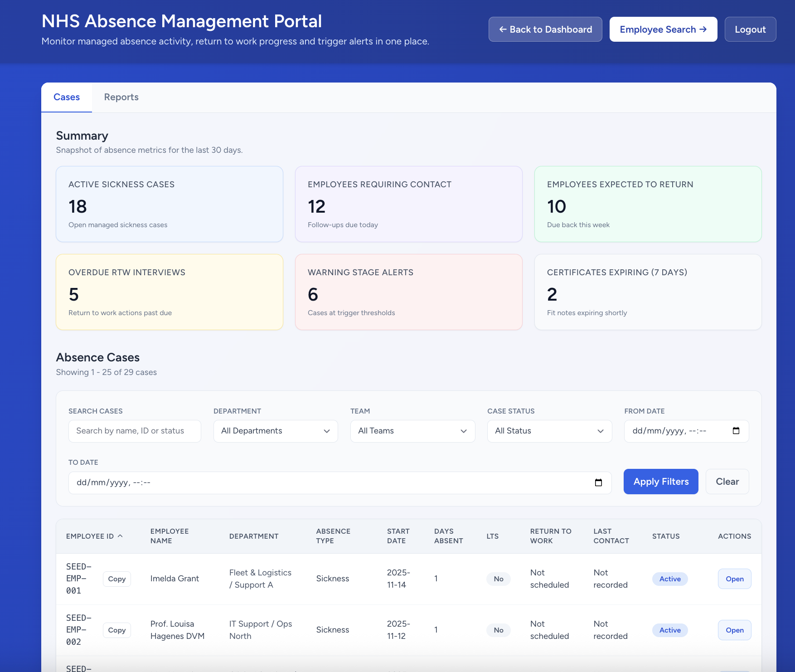Log out of the portal
This screenshot has height=672, width=795.
click(x=750, y=29)
